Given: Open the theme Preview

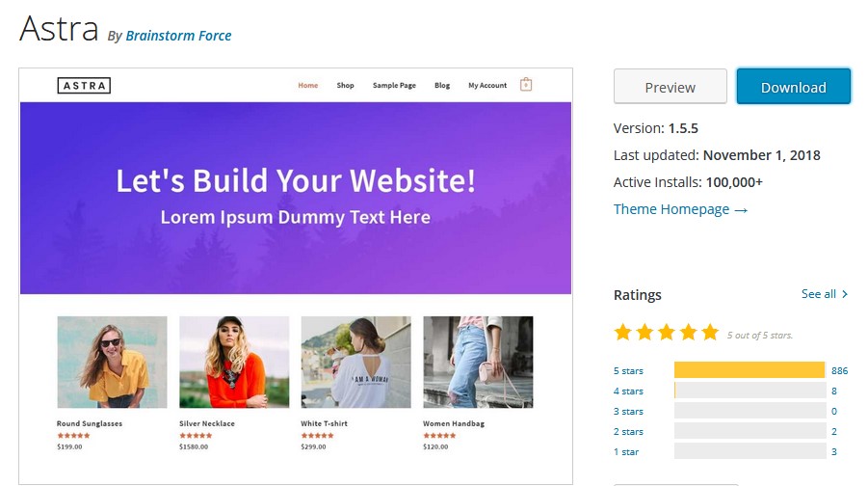Looking at the screenshot, I should coord(670,87).
